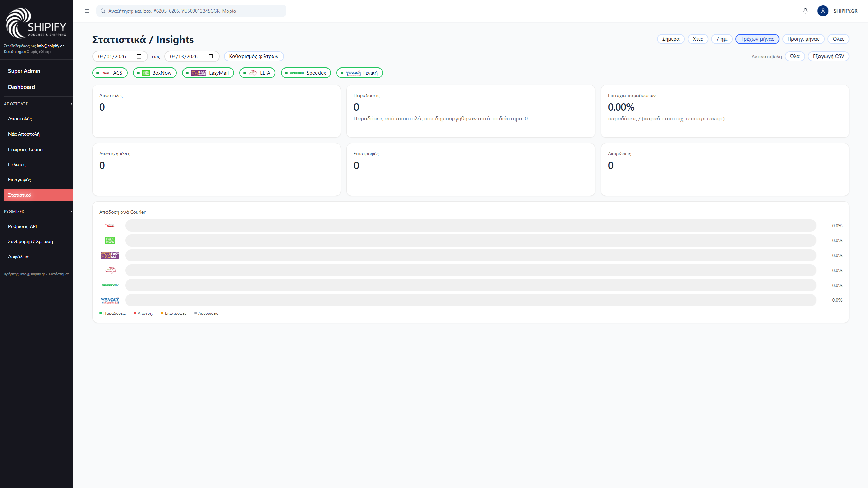
Task: Click the Shipify logo in sidebar
Action: coord(36,23)
